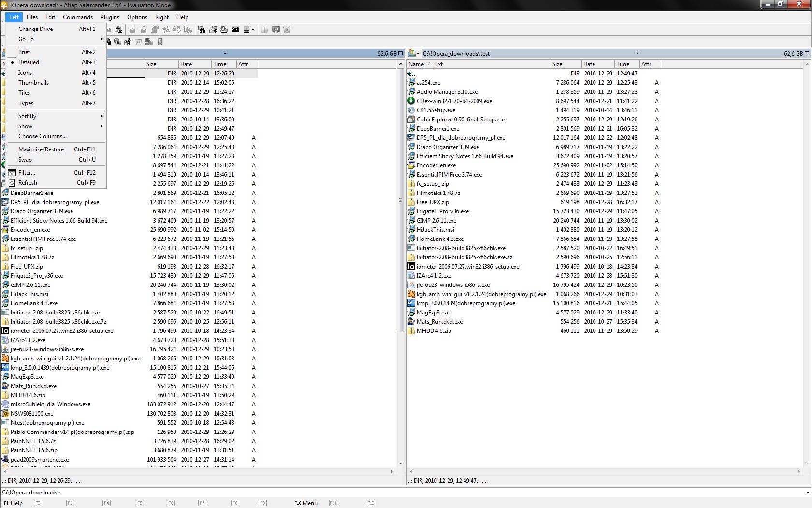
Task: Click the Compare directories toolbar icon
Action: [188, 30]
